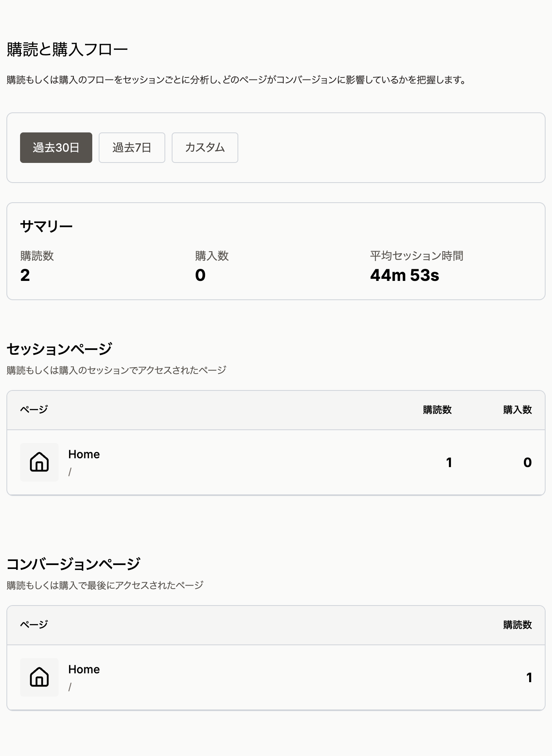Click 購読数 column header in セッションページ table

[x=437, y=410]
